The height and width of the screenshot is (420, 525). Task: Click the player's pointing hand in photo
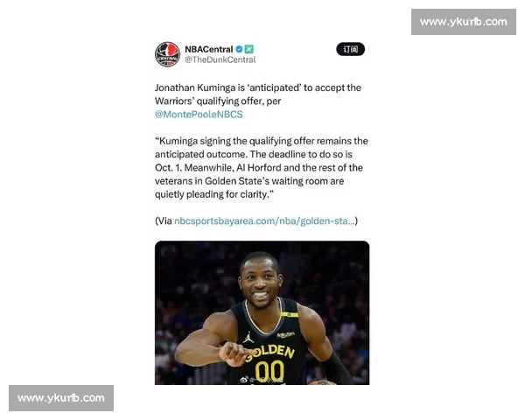coord(236,353)
